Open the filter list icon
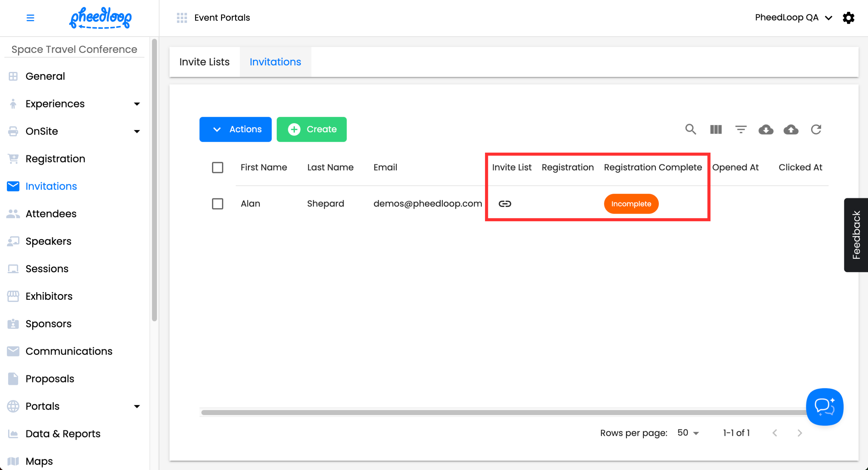868x470 pixels. click(741, 129)
